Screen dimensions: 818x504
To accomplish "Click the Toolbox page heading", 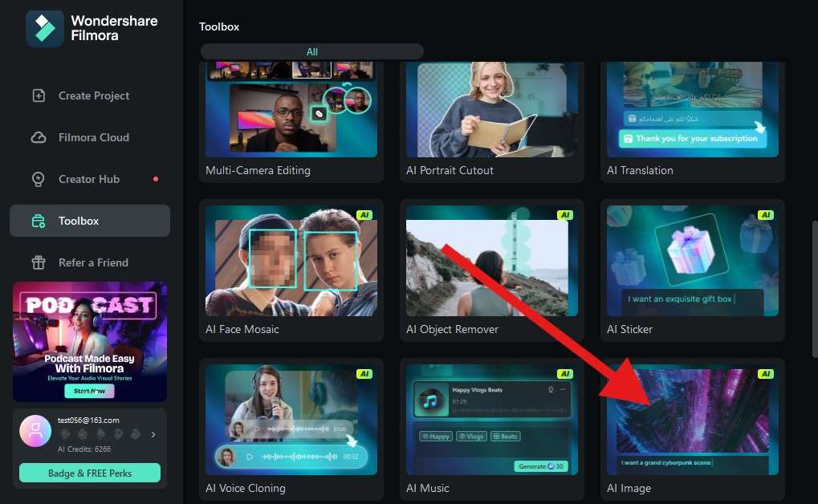I will coord(219,26).
